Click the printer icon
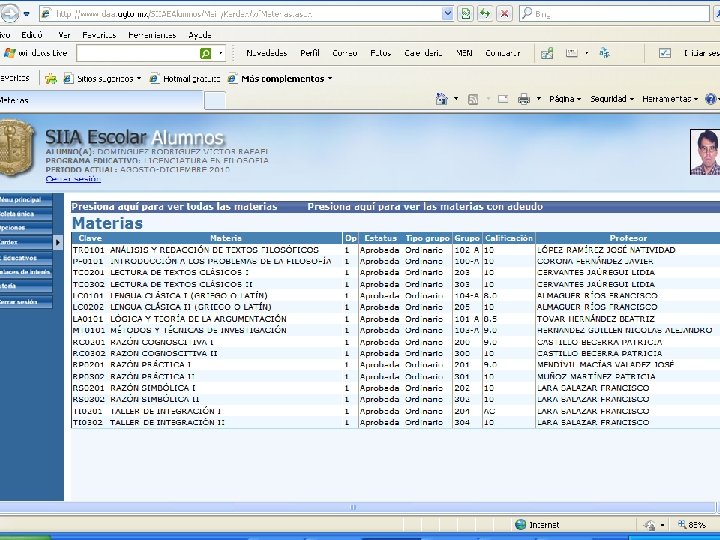720x540 pixels. point(524,99)
